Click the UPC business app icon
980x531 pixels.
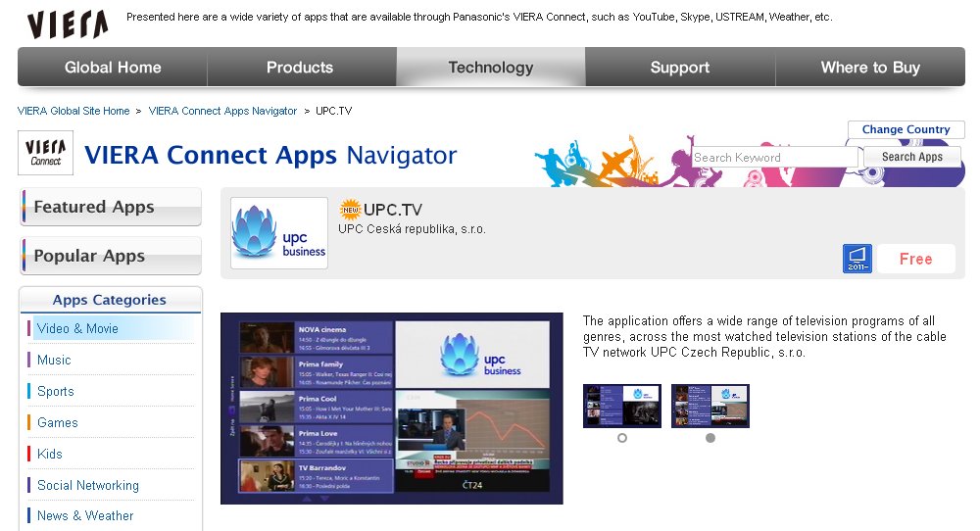279,233
